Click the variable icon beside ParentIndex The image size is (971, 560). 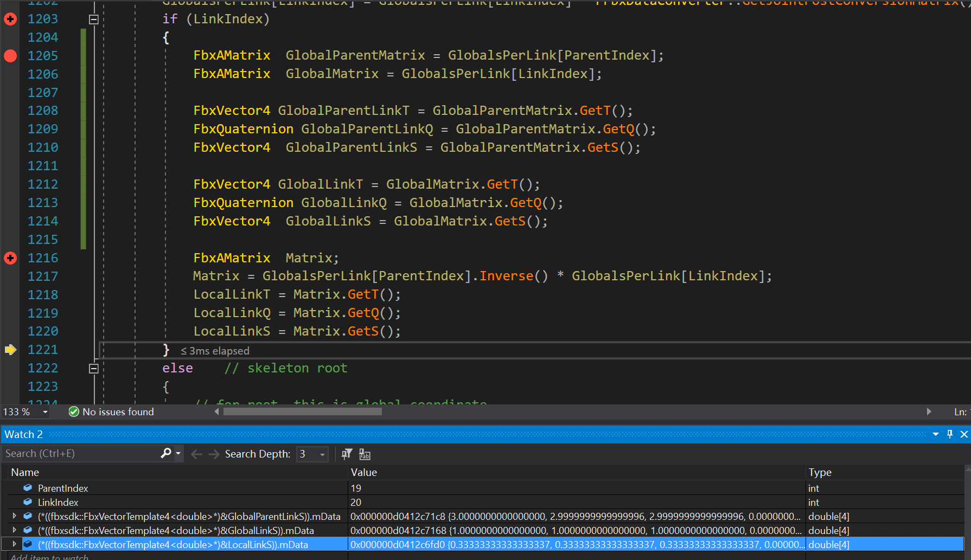click(x=28, y=488)
